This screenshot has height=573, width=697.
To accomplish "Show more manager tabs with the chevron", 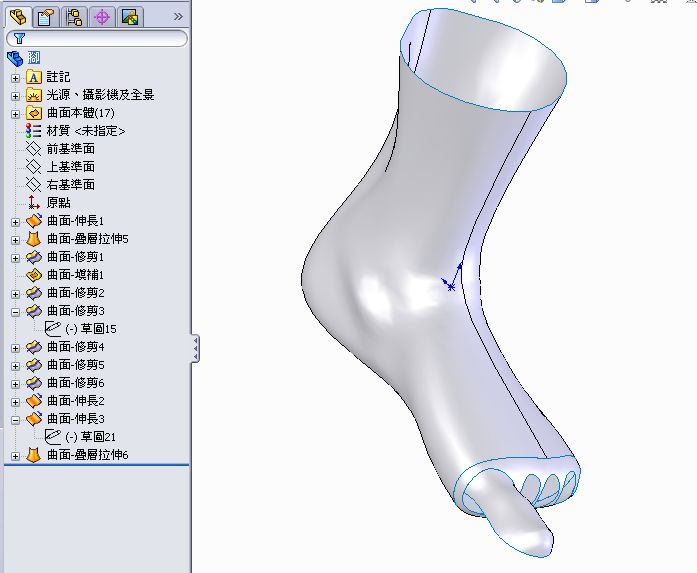I will pos(178,17).
